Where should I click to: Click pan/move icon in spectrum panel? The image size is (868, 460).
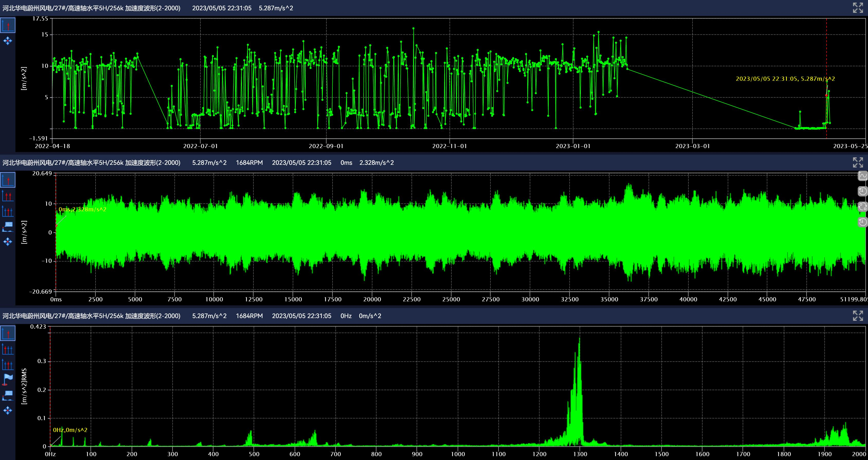coord(7,410)
